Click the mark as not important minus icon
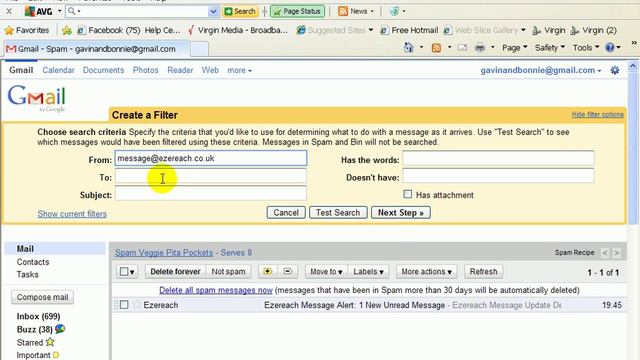 [x=287, y=271]
